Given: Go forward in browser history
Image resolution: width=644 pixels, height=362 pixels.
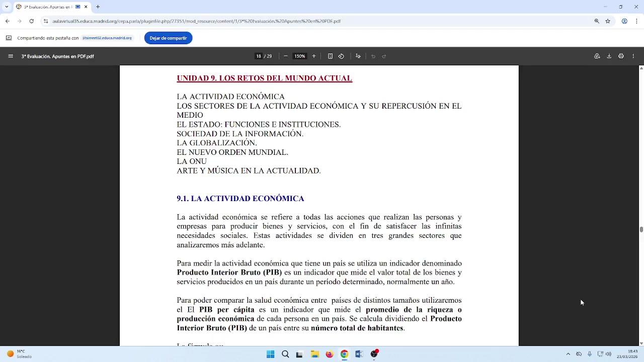Looking at the screenshot, I should (x=20, y=21).
